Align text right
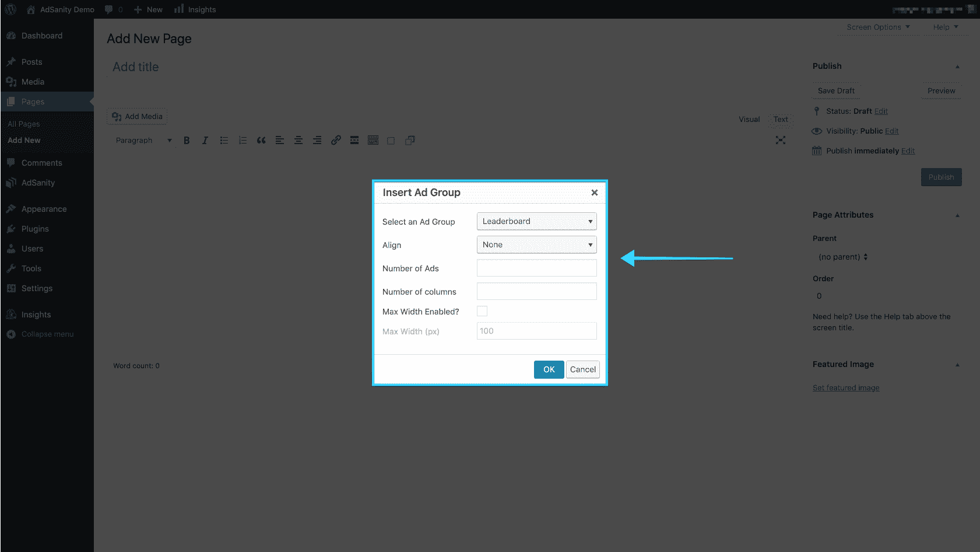 click(x=317, y=140)
